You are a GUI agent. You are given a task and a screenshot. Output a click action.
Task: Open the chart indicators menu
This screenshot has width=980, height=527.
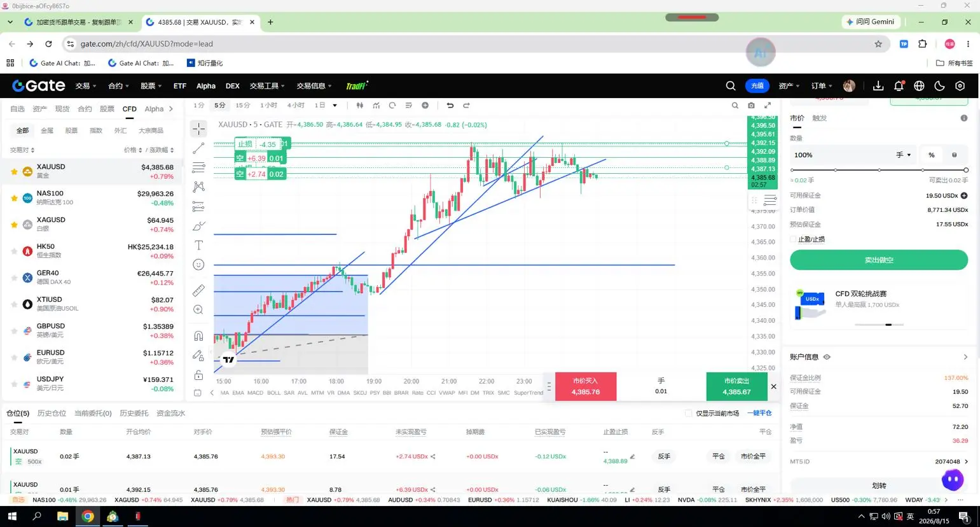pyautogui.click(x=376, y=106)
